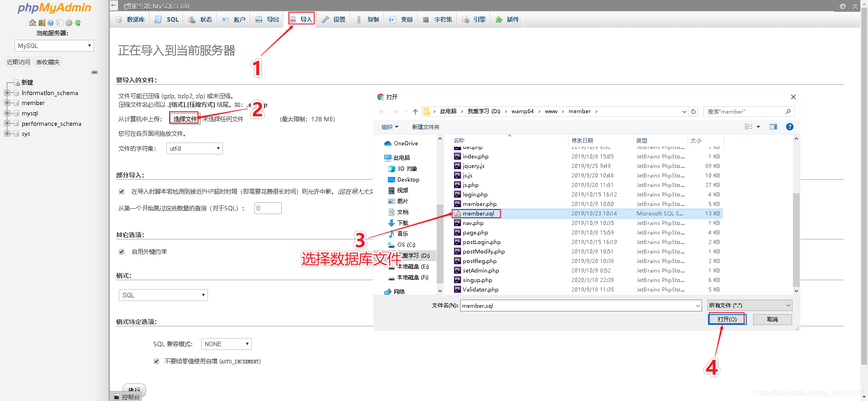Open the SQL format dropdown
Screen dimensions: 868x401
(x=163, y=295)
